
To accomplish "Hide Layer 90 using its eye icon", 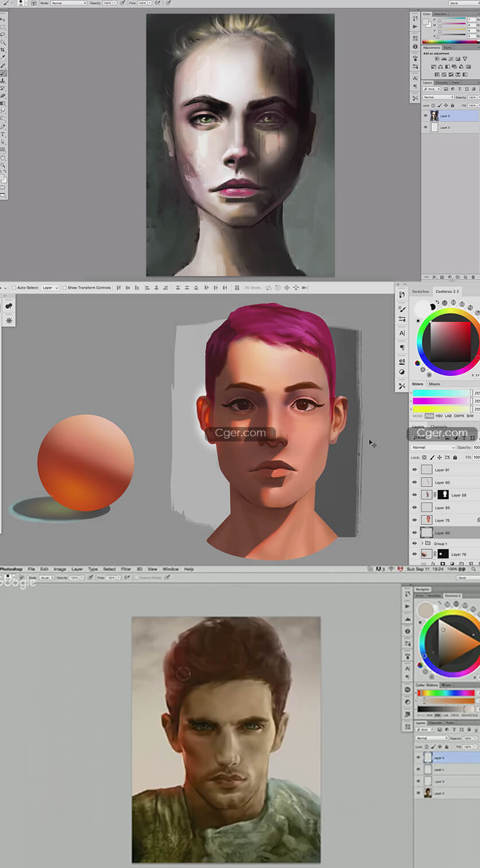I will [x=415, y=482].
